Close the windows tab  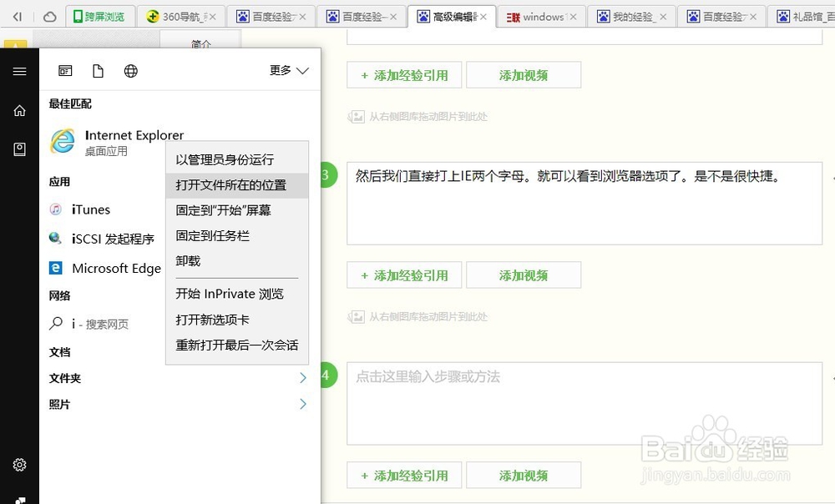coord(573,17)
